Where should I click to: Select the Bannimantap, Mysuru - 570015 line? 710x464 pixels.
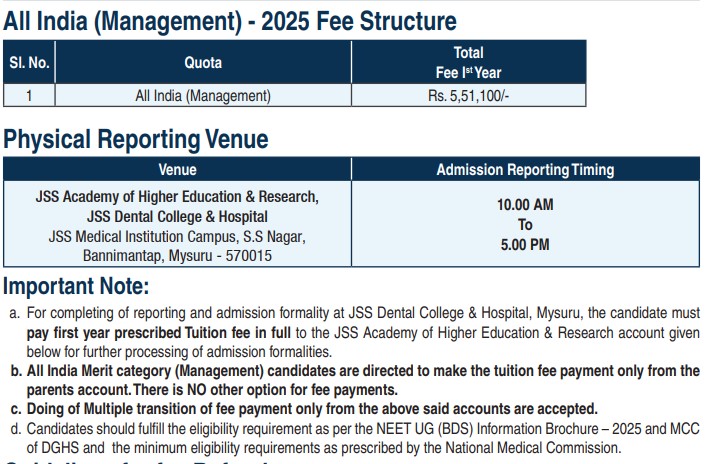tap(177, 256)
